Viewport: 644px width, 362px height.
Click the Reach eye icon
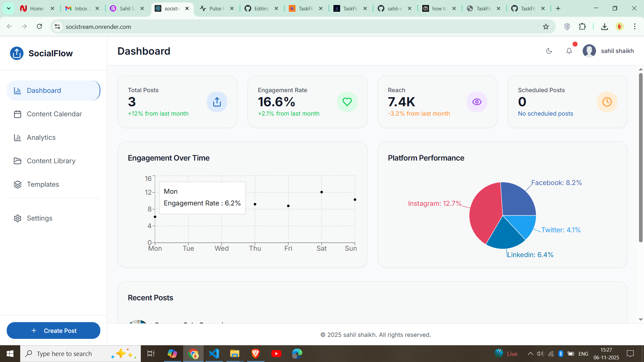[477, 102]
